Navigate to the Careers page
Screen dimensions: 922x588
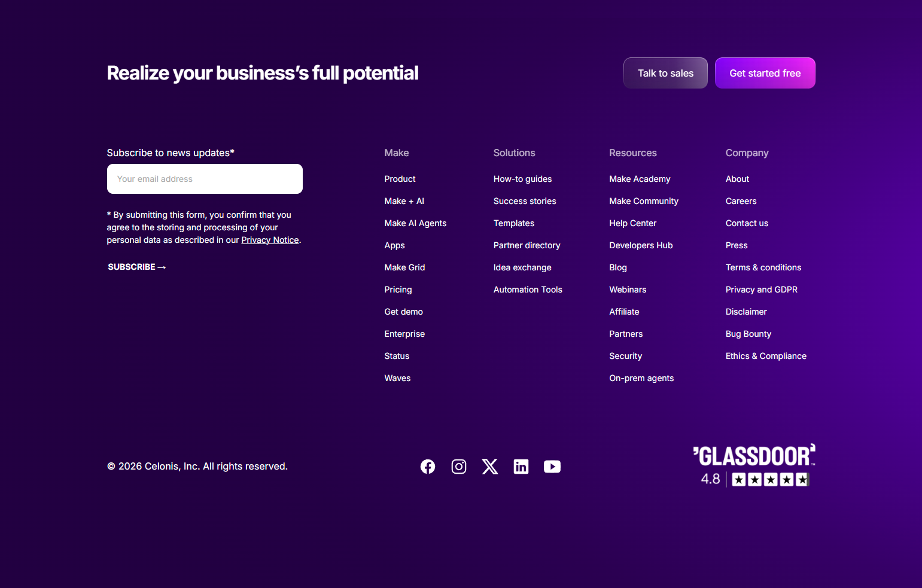pos(741,201)
